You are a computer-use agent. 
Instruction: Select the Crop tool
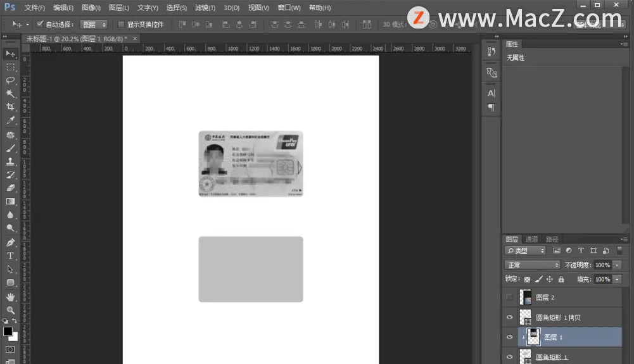[10, 107]
